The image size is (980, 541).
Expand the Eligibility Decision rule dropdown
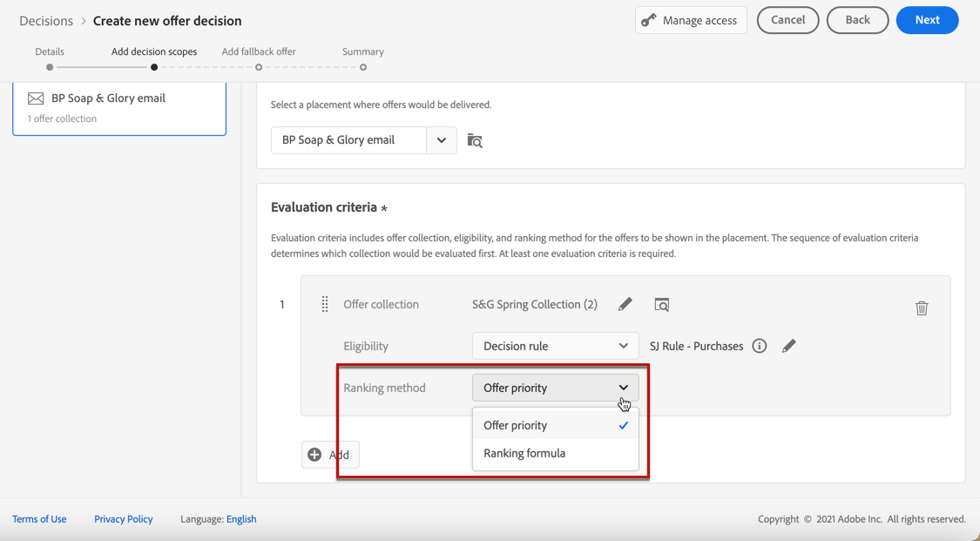[555, 346]
